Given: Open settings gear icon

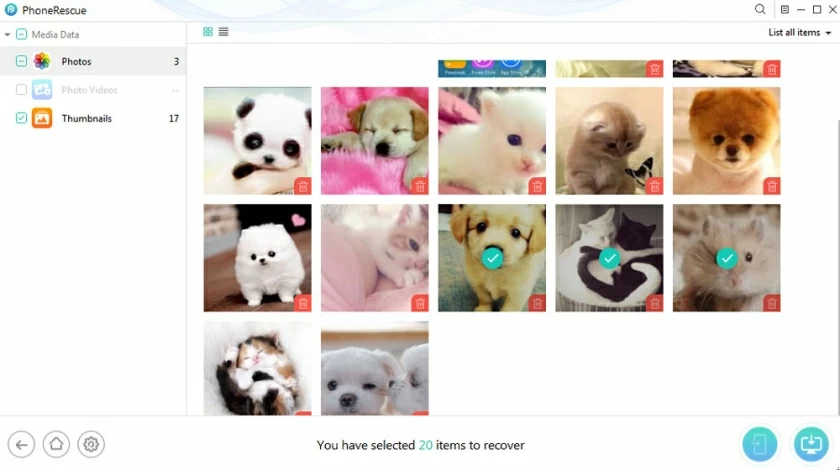Looking at the screenshot, I should coord(91,444).
